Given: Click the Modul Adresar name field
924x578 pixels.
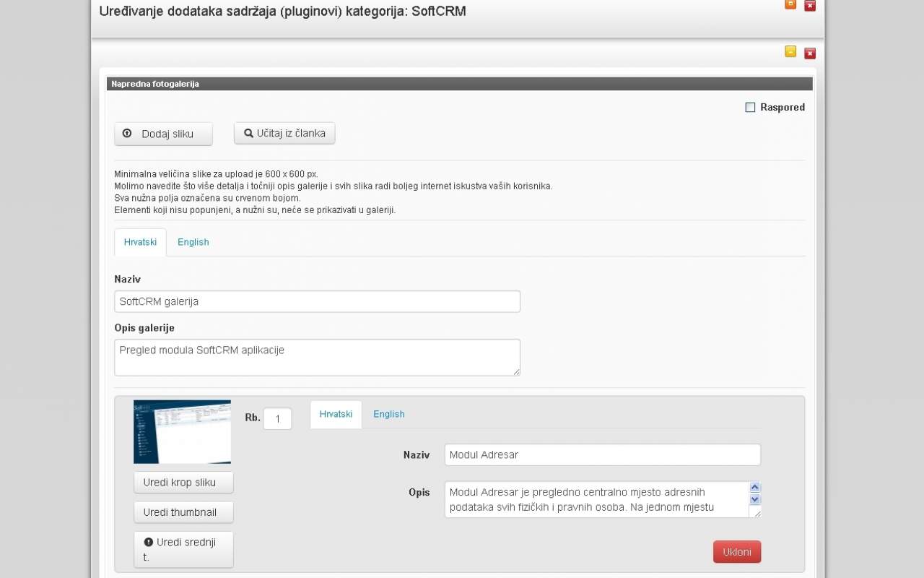Looking at the screenshot, I should 602,454.
